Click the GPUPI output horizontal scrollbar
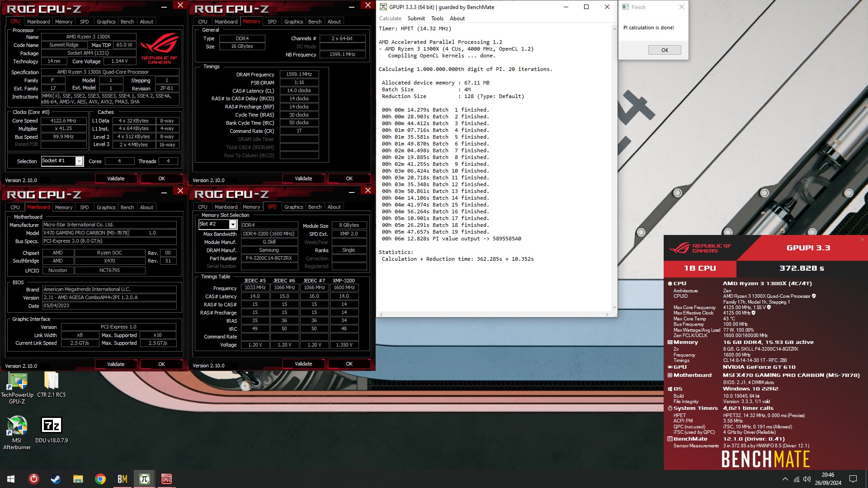Viewport: 868px width, 488px height. tap(494, 314)
